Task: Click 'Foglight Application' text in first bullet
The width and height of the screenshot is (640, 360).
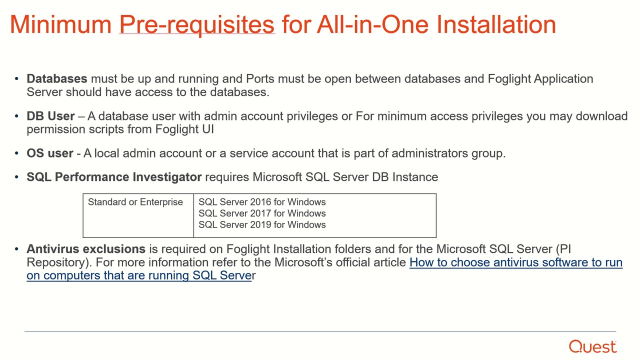Action: pos(540,79)
